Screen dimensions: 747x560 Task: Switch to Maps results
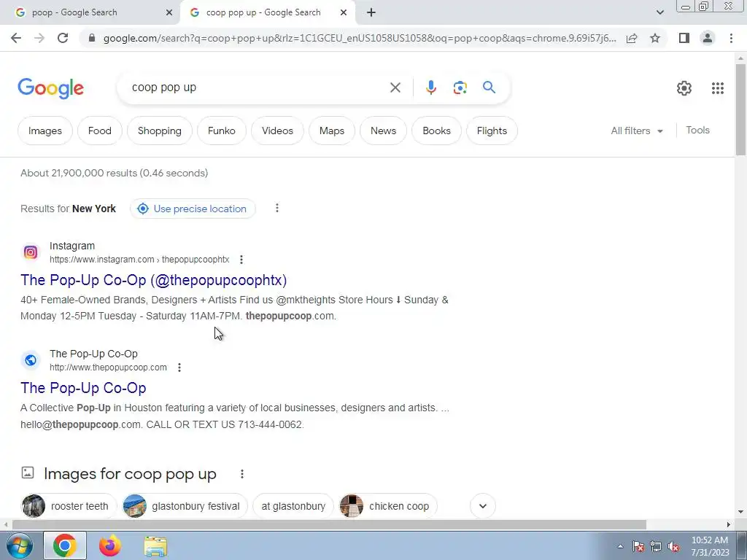point(332,131)
